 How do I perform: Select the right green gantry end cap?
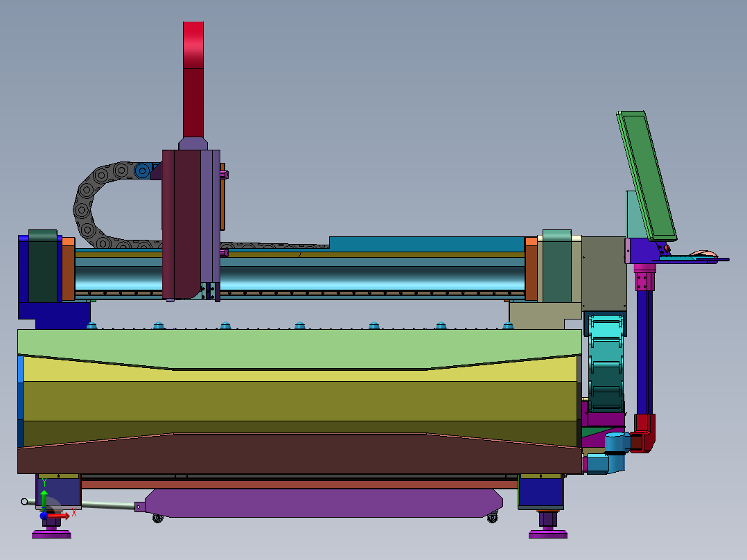coord(557,266)
